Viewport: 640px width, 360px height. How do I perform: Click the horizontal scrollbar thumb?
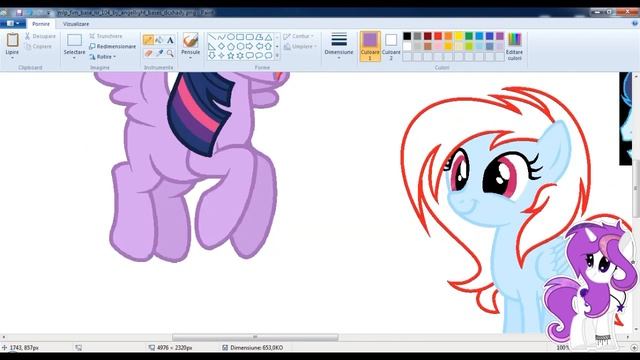[x=255, y=337]
